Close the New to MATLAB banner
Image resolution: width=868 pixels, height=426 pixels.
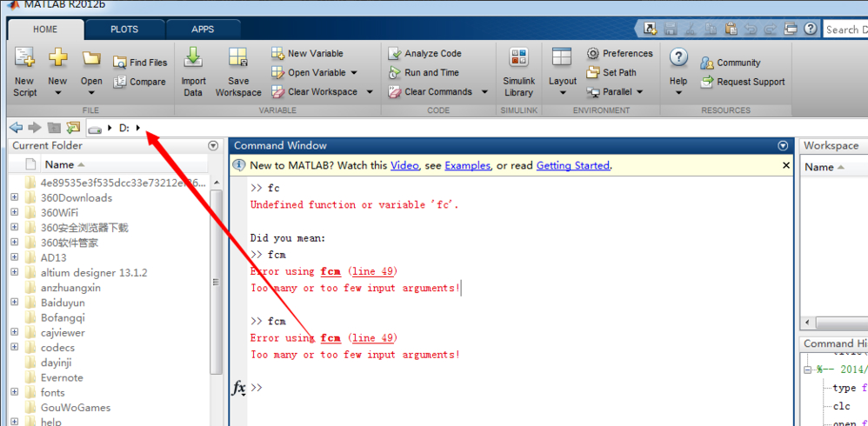(786, 165)
